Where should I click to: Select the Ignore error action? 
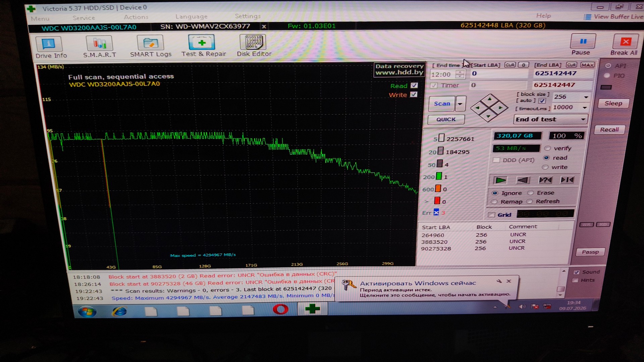[x=495, y=193]
